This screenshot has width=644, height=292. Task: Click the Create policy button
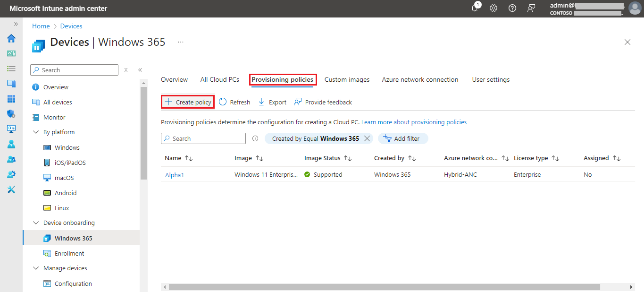[x=188, y=102]
